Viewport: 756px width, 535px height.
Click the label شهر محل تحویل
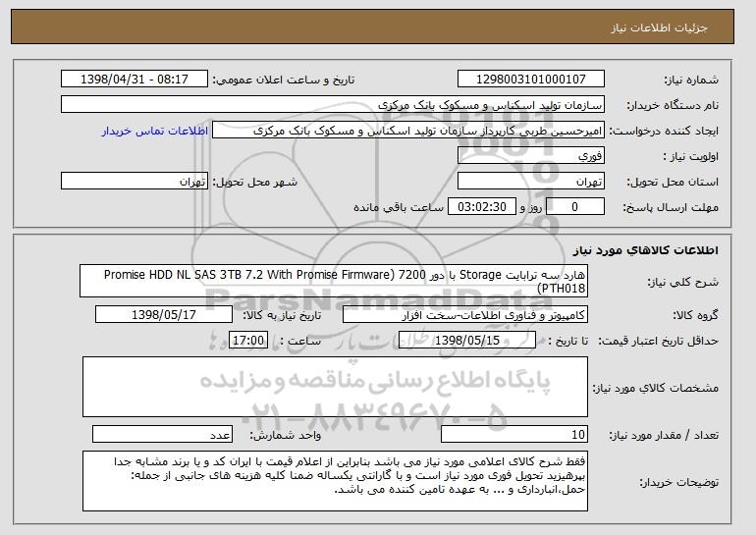click(x=255, y=182)
